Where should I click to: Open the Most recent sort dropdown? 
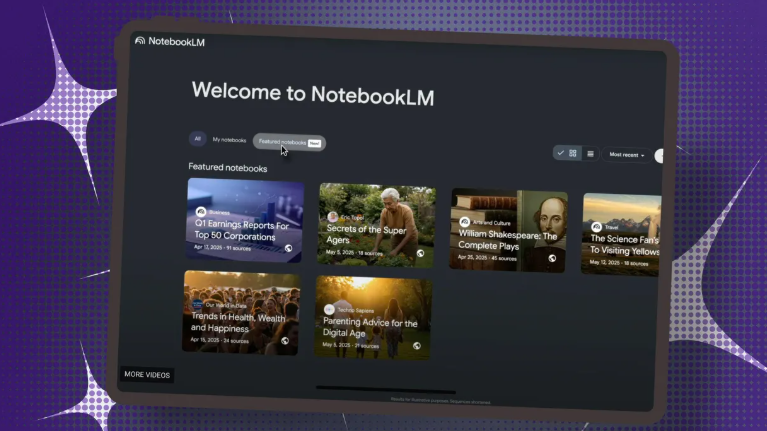[x=627, y=155]
